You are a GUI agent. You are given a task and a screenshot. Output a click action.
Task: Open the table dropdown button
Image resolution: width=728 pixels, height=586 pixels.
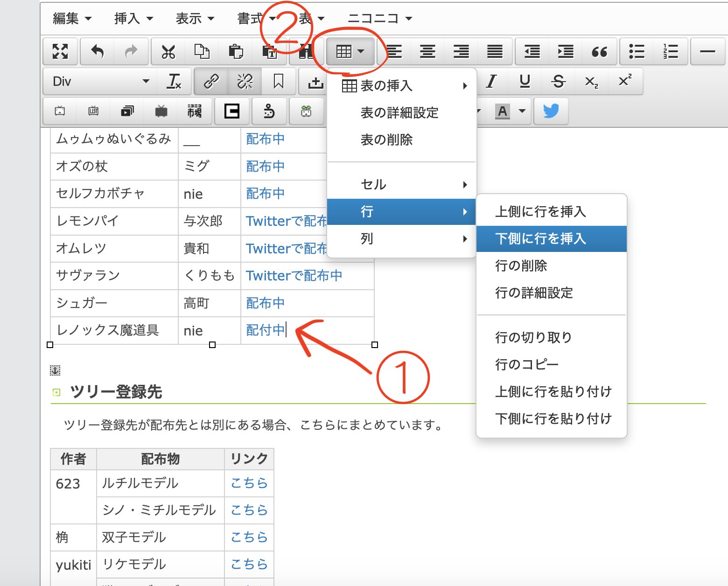(x=350, y=51)
